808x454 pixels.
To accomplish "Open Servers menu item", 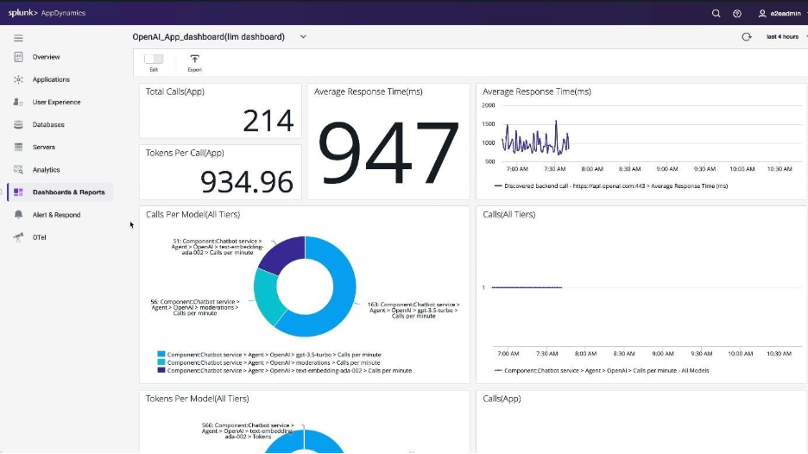I will point(44,147).
